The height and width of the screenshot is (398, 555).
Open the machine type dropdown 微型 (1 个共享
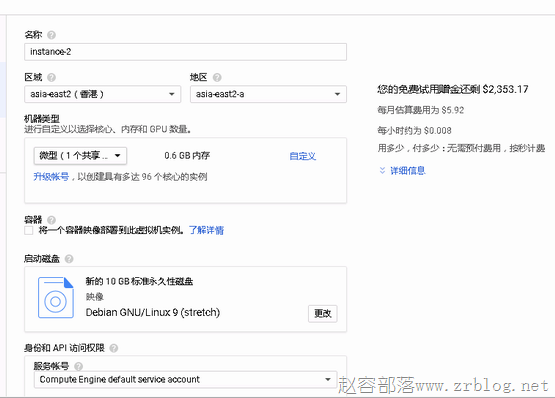click(x=80, y=156)
